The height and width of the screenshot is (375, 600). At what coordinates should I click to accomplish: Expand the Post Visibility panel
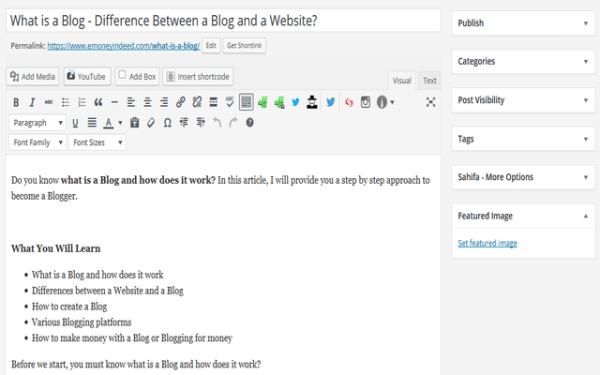click(523, 100)
